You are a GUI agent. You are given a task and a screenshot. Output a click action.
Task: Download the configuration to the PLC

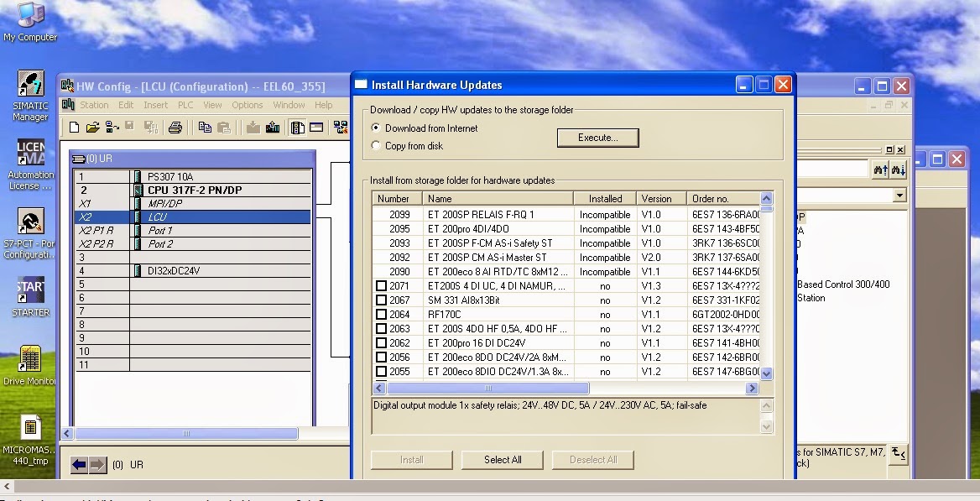254,126
